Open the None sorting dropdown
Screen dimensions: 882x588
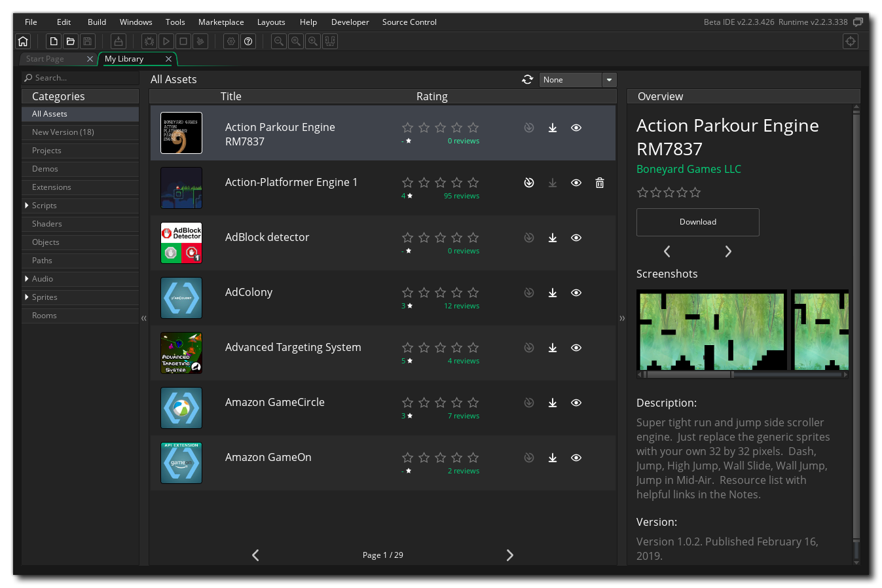578,80
